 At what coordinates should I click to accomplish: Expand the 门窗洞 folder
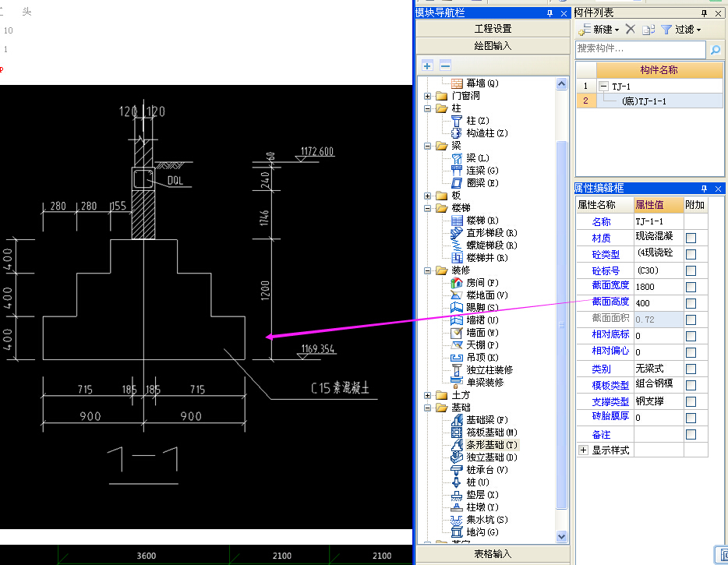click(428, 96)
